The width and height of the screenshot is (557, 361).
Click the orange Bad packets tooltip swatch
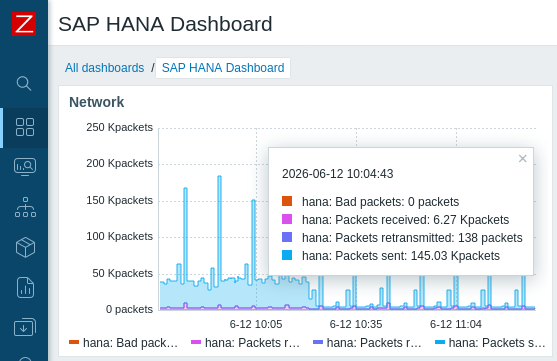tap(287, 201)
